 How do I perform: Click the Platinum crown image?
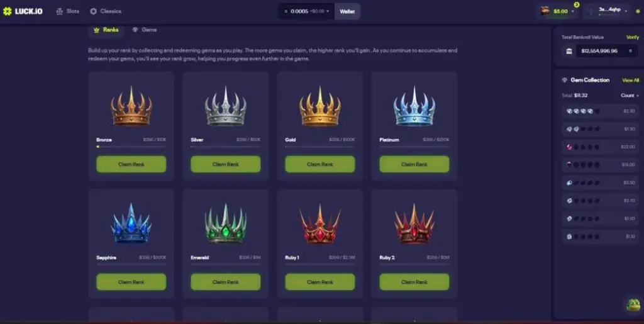(x=414, y=106)
